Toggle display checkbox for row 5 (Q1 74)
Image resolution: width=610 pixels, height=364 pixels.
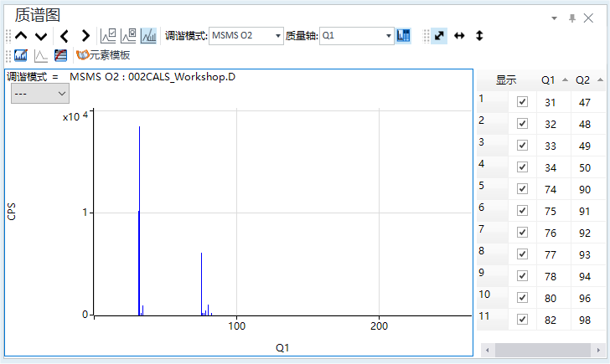click(522, 189)
